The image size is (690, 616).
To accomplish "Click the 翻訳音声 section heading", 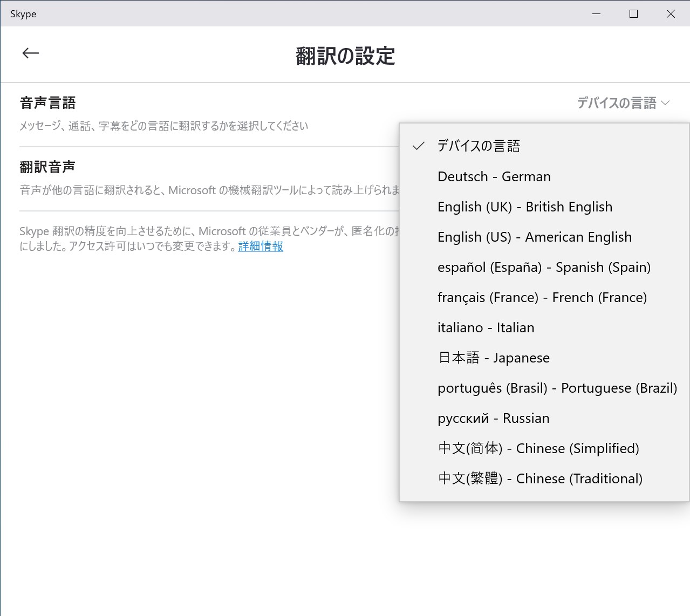I will pyautogui.click(x=47, y=167).
